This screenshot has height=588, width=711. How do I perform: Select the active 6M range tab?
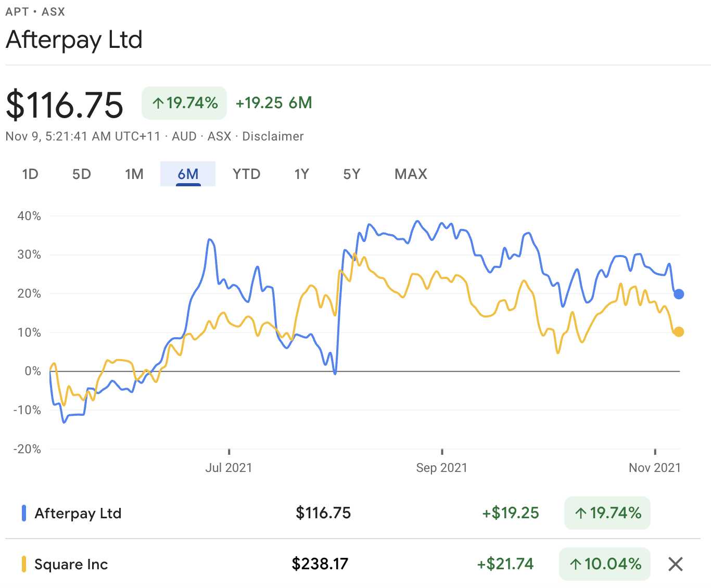(188, 174)
